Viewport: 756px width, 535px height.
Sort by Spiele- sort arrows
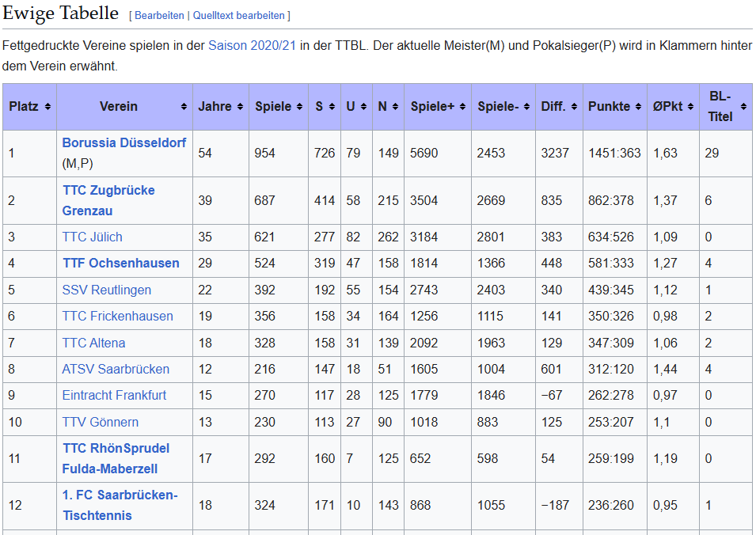(x=526, y=107)
